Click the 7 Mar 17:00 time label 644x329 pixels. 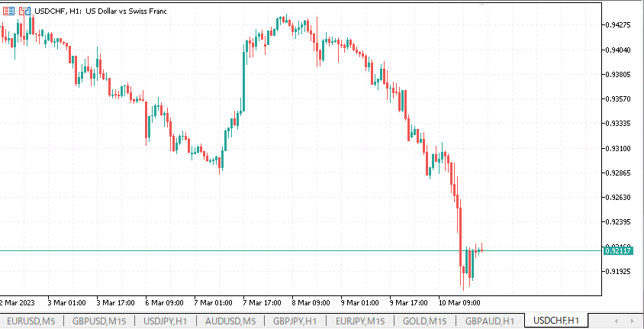click(x=262, y=302)
